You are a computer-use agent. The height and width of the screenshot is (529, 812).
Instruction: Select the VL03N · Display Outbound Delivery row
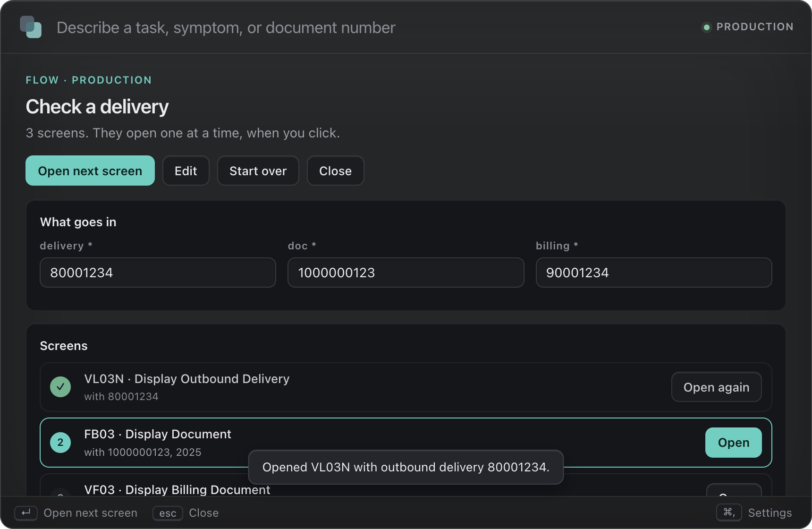click(406, 387)
